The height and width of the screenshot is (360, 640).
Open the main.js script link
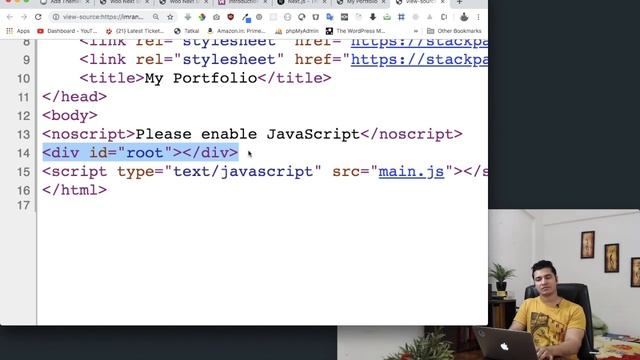pos(411,172)
